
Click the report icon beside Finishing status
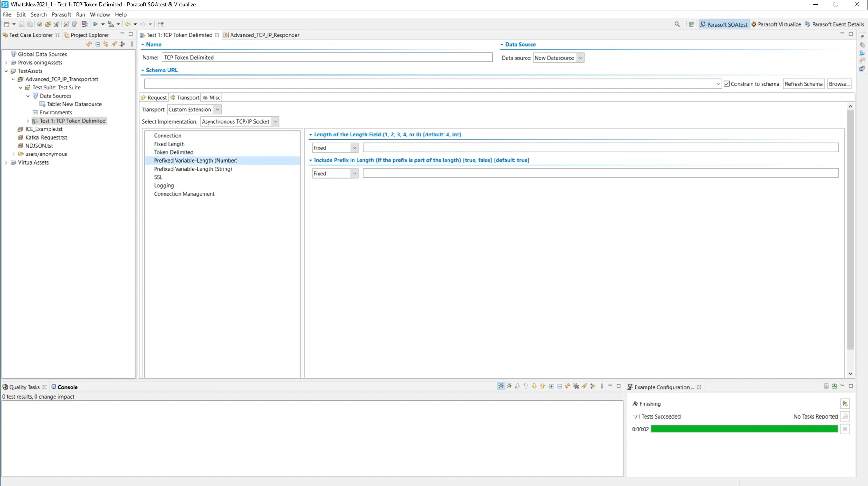(x=845, y=403)
